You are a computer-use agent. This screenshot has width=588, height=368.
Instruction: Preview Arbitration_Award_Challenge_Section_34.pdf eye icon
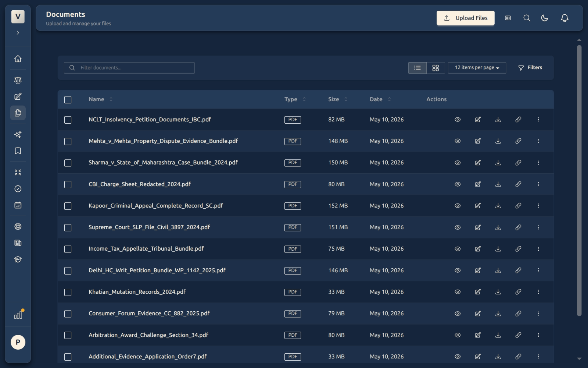[x=458, y=335]
